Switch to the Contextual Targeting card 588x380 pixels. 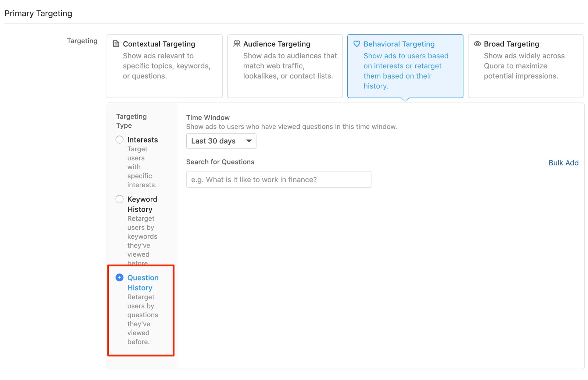pos(164,66)
